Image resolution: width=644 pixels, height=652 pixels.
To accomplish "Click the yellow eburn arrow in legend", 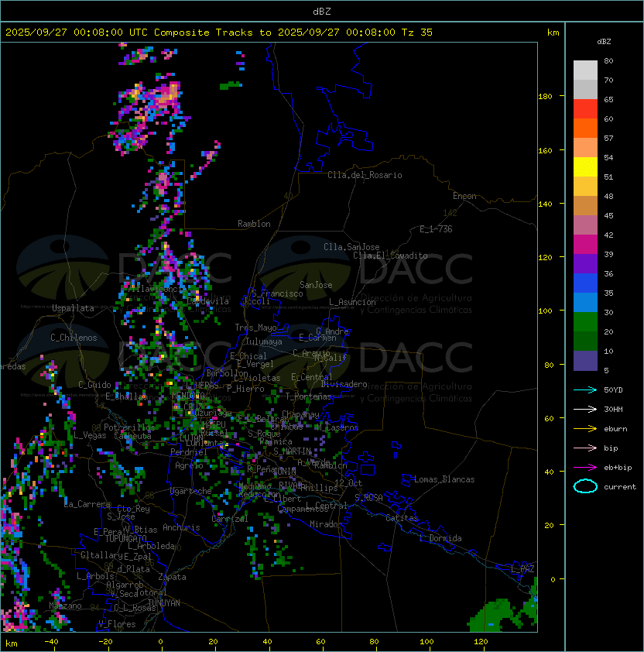I will [x=585, y=429].
